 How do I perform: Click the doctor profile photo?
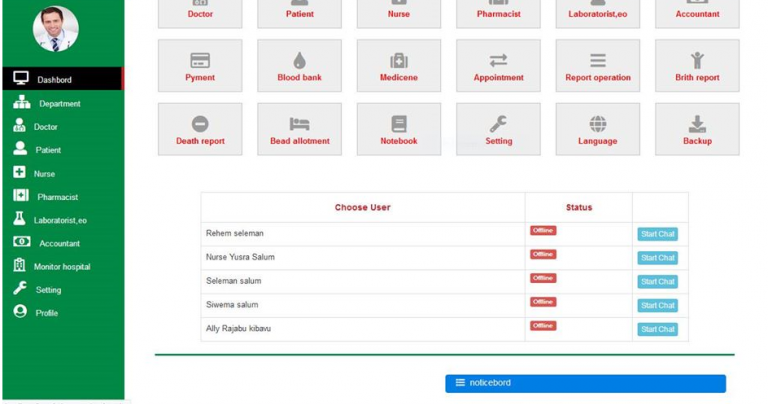pyautogui.click(x=55, y=29)
